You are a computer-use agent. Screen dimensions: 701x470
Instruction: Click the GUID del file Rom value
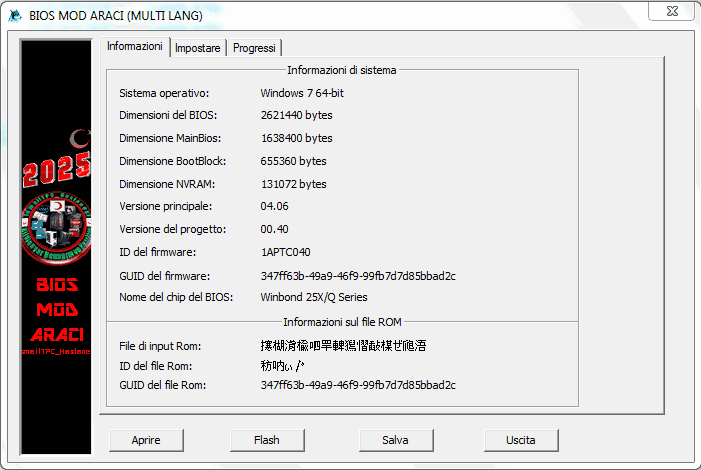[358, 385]
